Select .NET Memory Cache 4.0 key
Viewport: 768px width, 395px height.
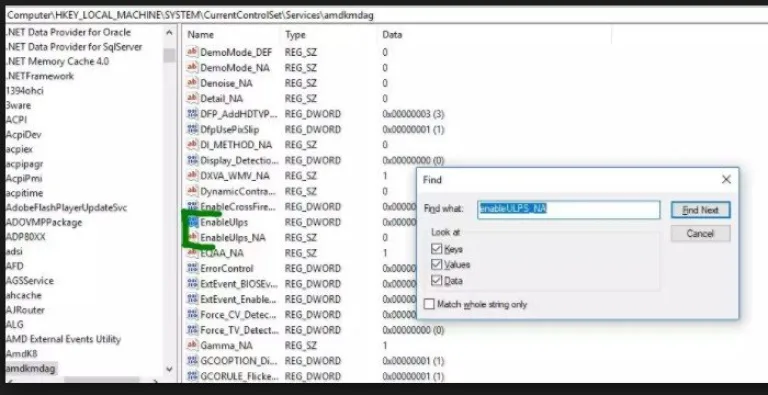pyautogui.click(x=57, y=61)
